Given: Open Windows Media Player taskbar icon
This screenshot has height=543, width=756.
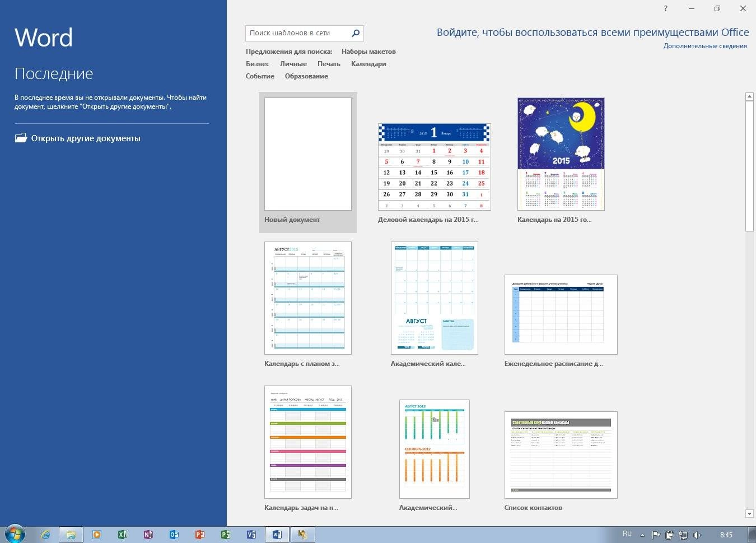Looking at the screenshot, I should point(97,535).
